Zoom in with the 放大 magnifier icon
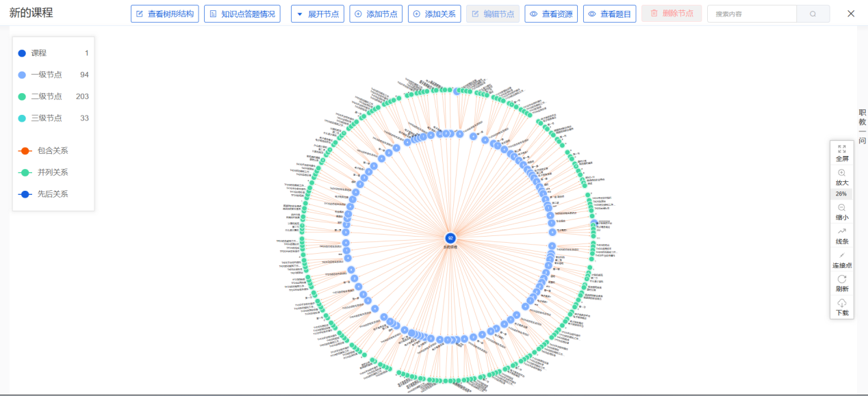The image size is (868, 396). [841, 173]
